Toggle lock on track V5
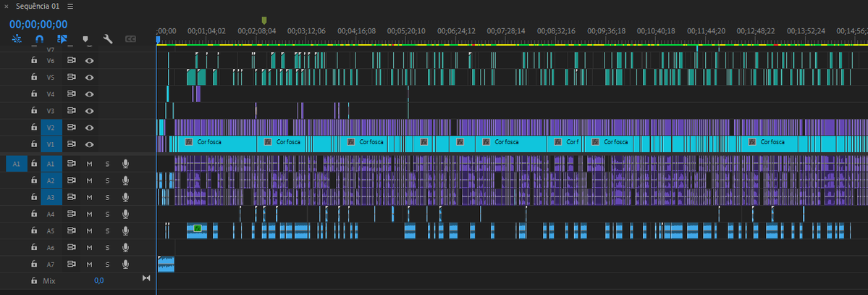868x295 pixels. pos(34,77)
